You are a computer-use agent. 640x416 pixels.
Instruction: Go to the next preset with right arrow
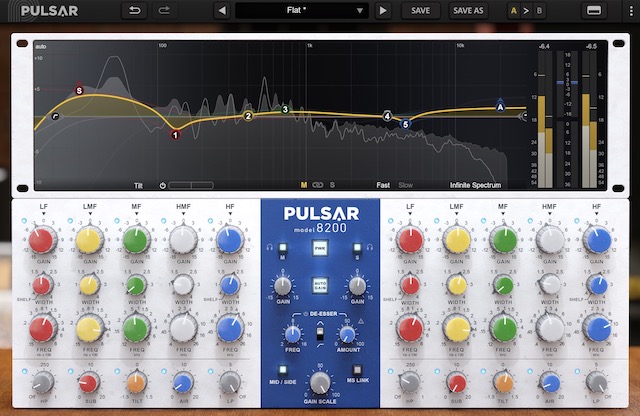coord(382,10)
